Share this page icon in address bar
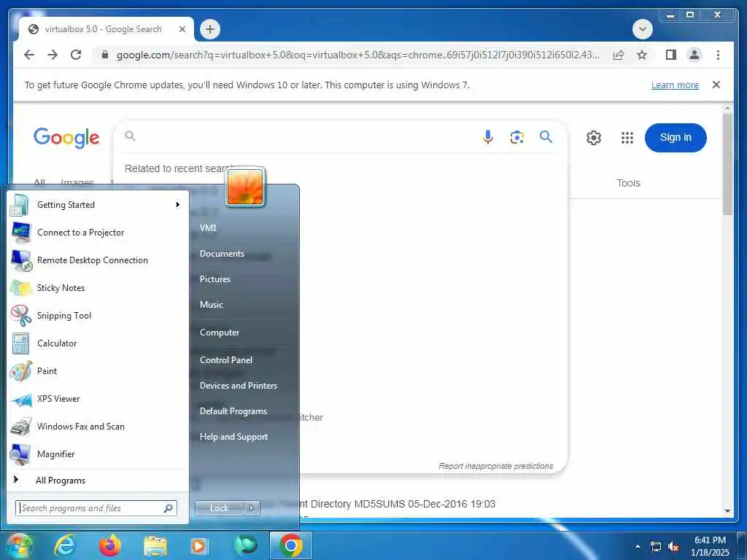 [x=619, y=55]
